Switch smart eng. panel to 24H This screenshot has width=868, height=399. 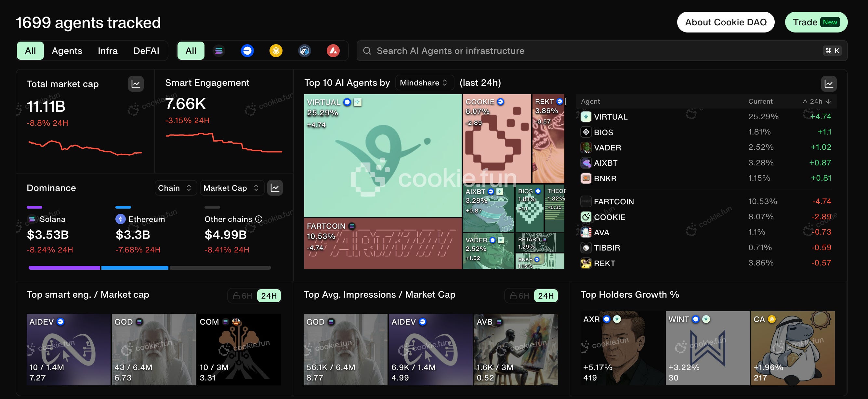(269, 296)
